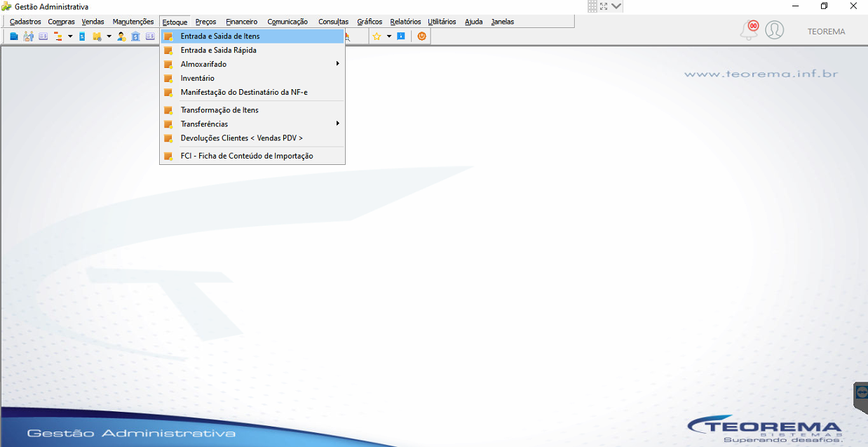This screenshot has width=868, height=447.
Task: Open the chevron dropdown in the title bar
Action: pyautogui.click(x=616, y=6)
